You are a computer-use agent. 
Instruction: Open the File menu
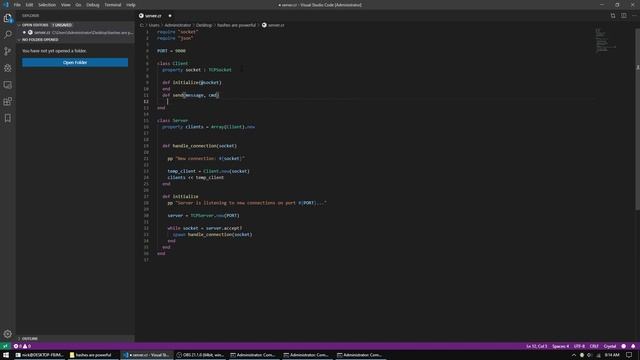[x=17, y=5]
